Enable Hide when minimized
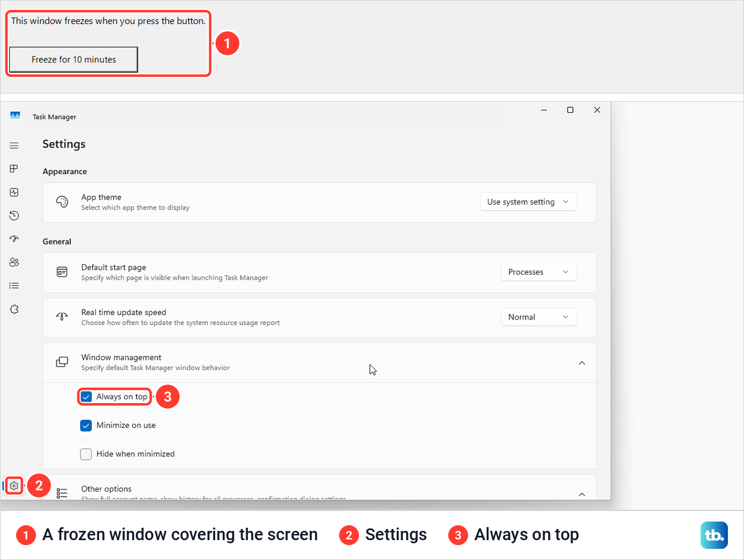 [86, 454]
